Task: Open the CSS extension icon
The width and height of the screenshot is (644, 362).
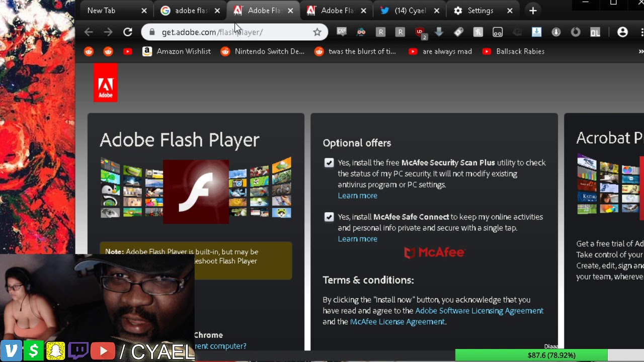Action: click(x=342, y=32)
